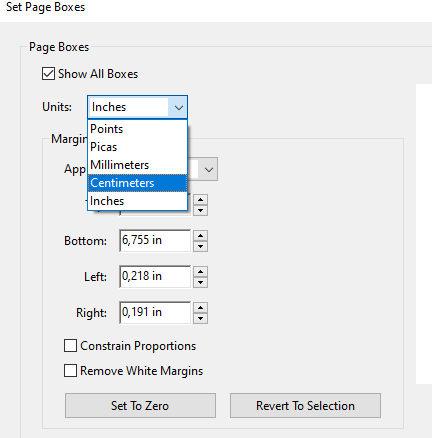The height and width of the screenshot is (438, 432).
Task: Tick Remove White Margins checkbox
Action: 70,371
